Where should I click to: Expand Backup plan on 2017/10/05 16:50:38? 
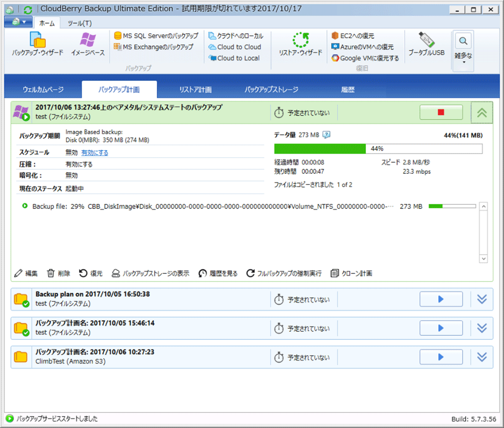(481, 299)
